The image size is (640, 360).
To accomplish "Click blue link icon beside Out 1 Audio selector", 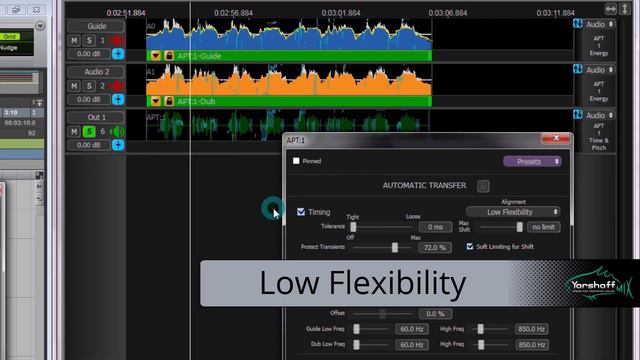I will coord(578,115).
